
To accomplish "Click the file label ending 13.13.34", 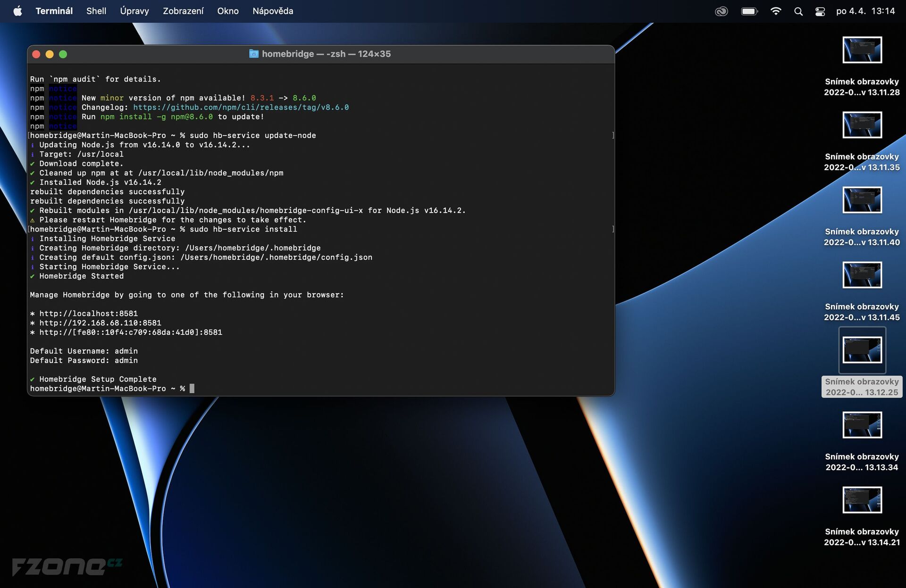I will tap(862, 462).
